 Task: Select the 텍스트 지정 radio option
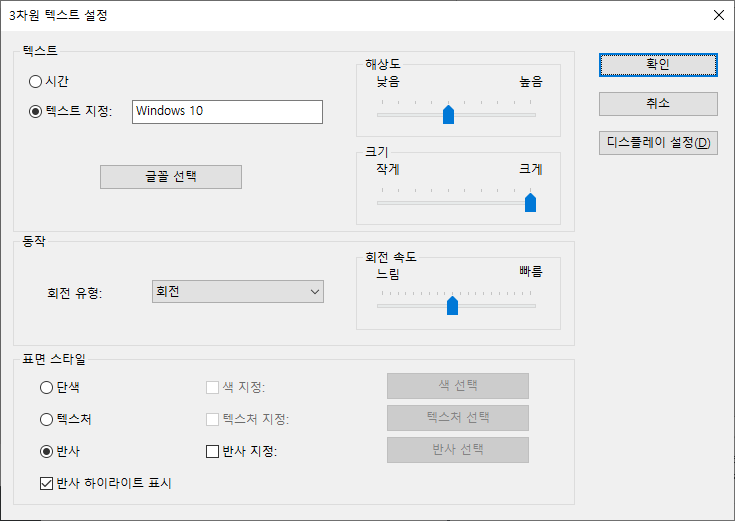pyautogui.click(x=36, y=112)
